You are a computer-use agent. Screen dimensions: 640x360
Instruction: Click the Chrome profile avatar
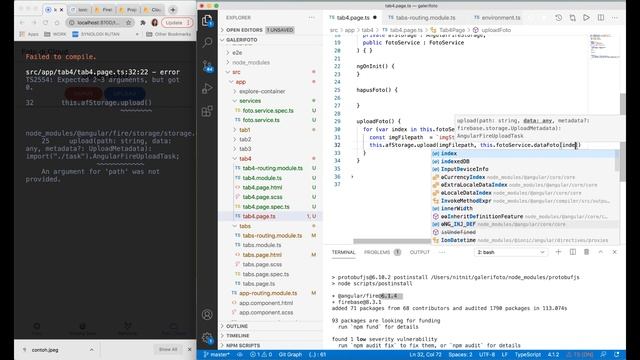click(154, 22)
